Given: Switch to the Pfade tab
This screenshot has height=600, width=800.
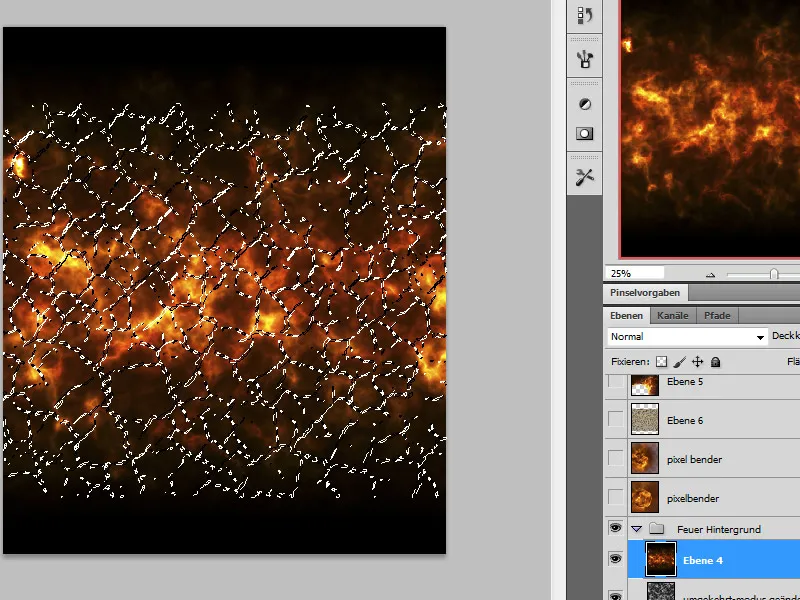Looking at the screenshot, I should point(717,315).
